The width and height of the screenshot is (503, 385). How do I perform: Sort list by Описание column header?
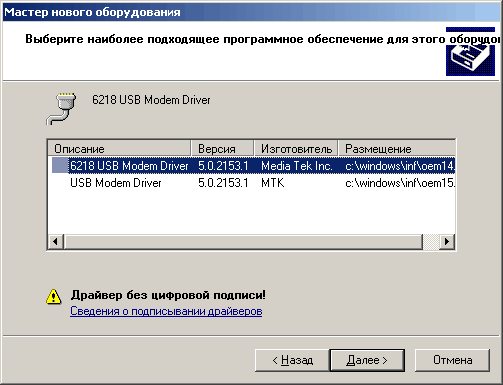click(x=119, y=149)
